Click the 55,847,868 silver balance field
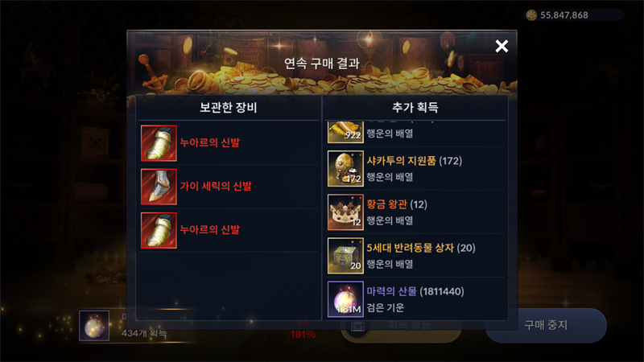The height and width of the screenshot is (362, 644). [x=574, y=15]
